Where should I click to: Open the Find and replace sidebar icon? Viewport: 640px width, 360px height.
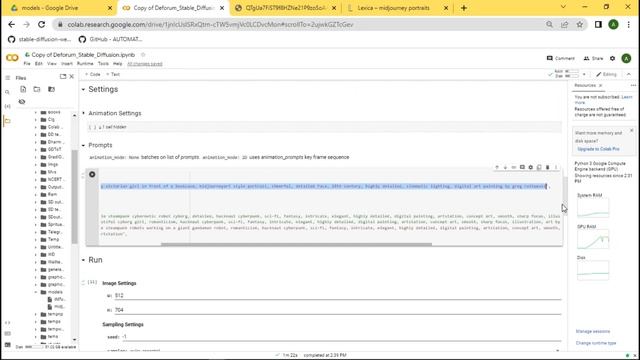(x=7, y=92)
